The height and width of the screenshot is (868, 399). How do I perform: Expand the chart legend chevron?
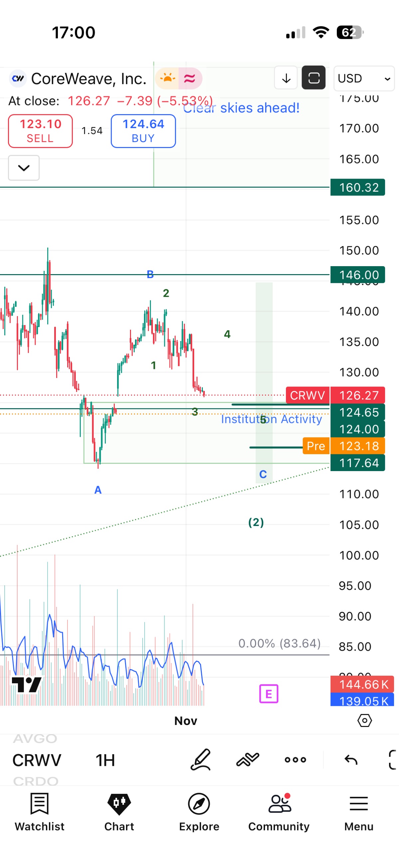tap(24, 168)
